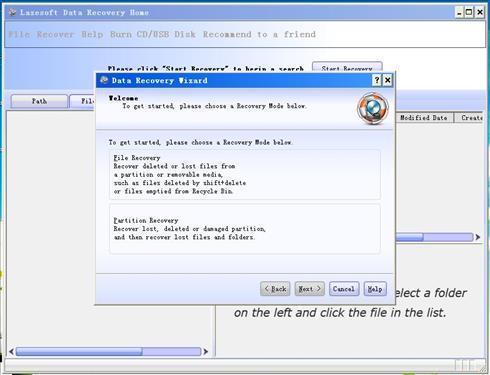
Task: Open the Burn CD/USB Disk menu
Action: coord(153,34)
